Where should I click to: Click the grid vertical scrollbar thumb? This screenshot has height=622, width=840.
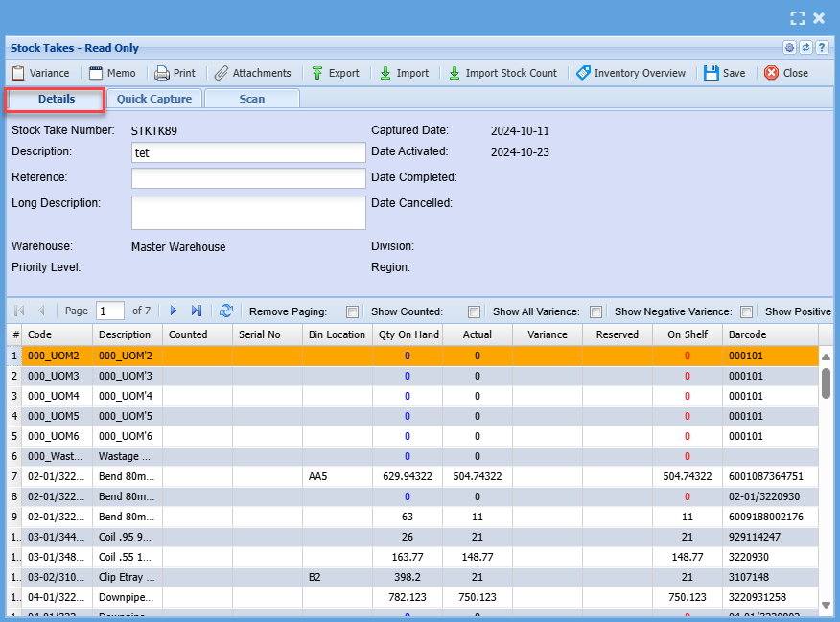pos(826,382)
